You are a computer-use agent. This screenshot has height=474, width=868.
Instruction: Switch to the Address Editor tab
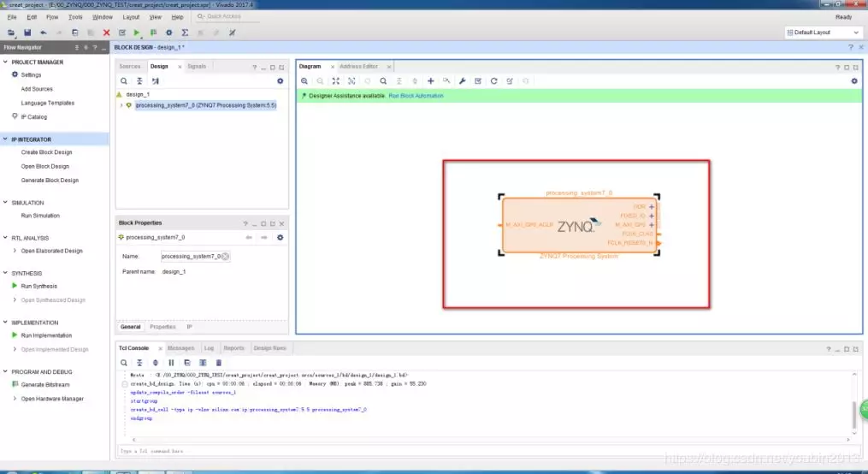[358, 67]
